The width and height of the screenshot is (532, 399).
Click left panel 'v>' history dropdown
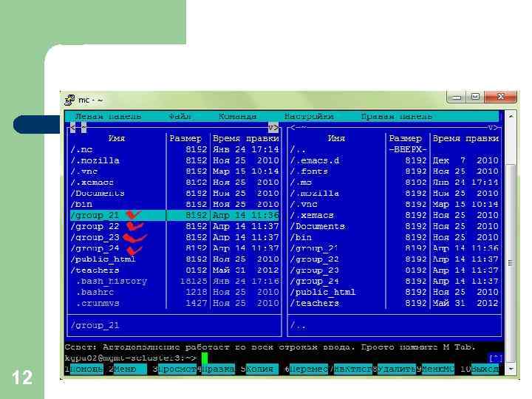(x=273, y=128)
